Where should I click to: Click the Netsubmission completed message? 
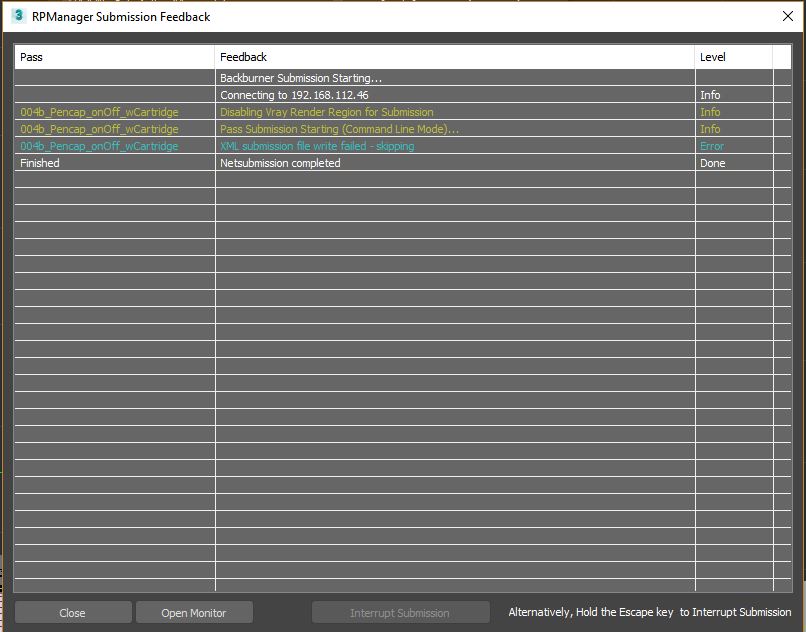coord(280,163)
